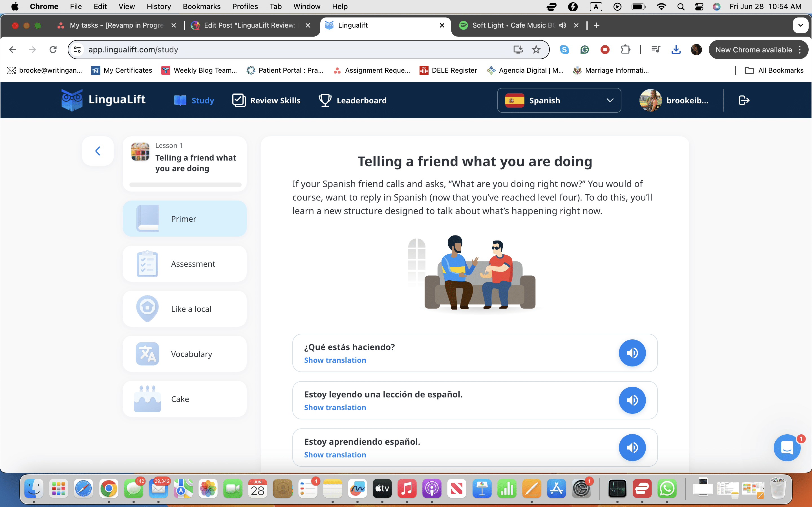This screenshot has width=812, height=507.
Task: Show translation for ¿Qué estás haciendo?
Action: pos(335,360)
